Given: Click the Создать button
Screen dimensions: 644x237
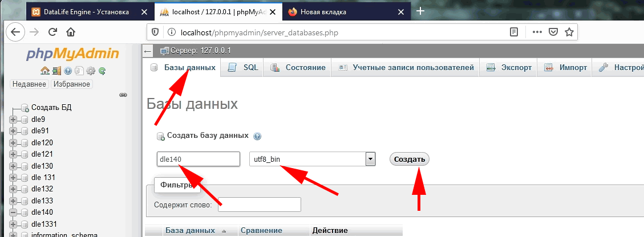Looking at the screenshot, I should [x=409, y=160].
